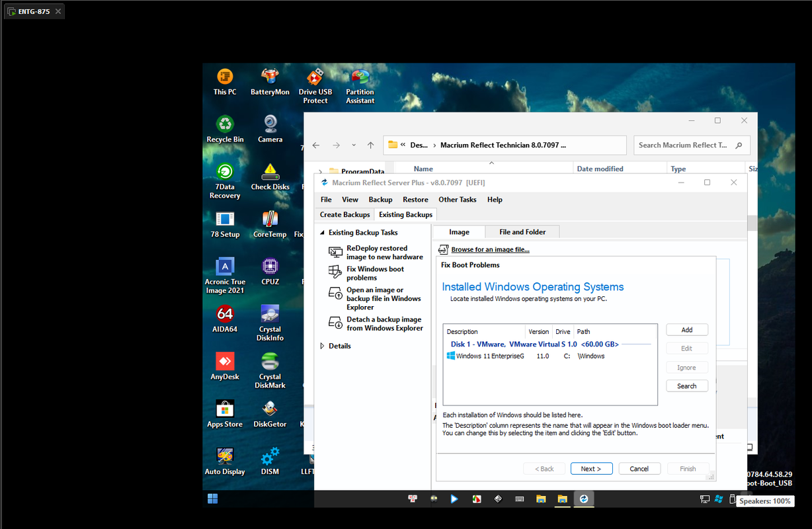
Task: Click the Search Macrium Reflect field
Action: [691, 145]
